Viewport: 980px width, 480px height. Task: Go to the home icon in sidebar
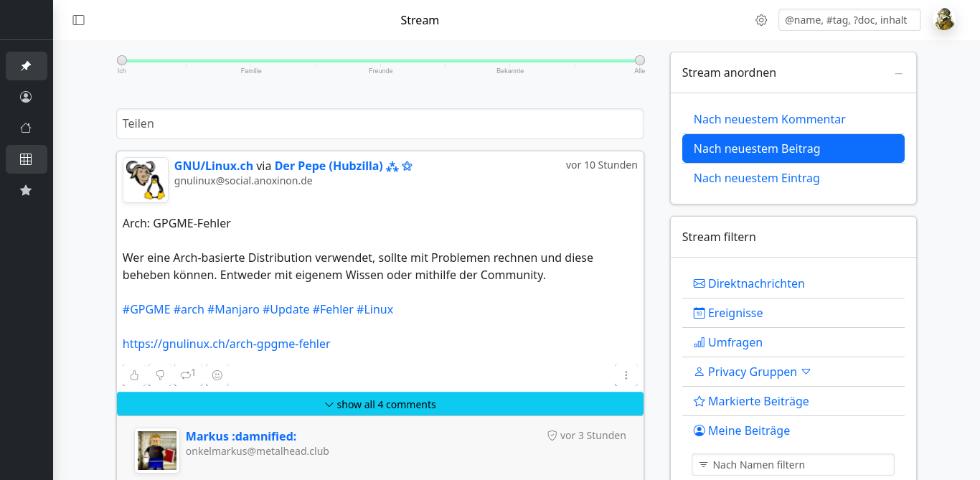pos(26,128)
